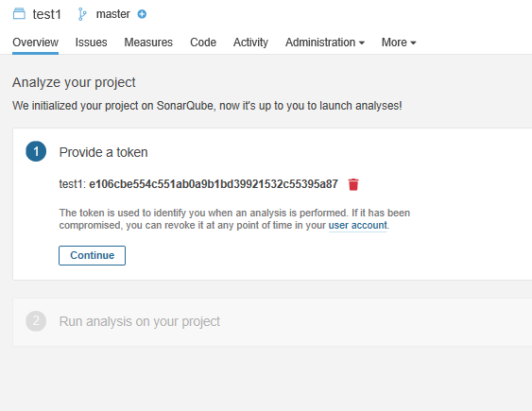Open the Issues tab
Viewport: 532px width, 411px height.
click(92, 43)
